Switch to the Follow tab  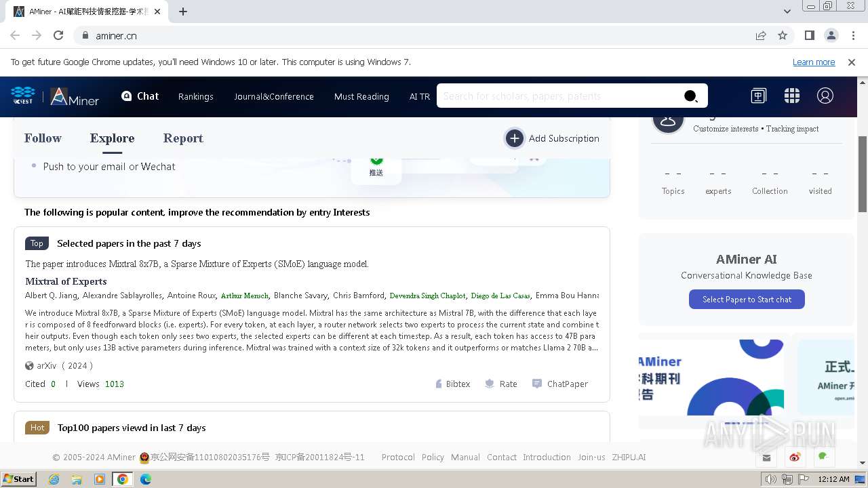43,138
